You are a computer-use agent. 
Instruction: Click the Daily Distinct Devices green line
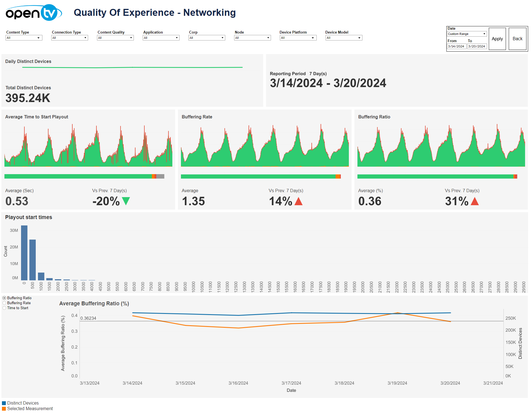pyautogui.click(x=132, y=67)
